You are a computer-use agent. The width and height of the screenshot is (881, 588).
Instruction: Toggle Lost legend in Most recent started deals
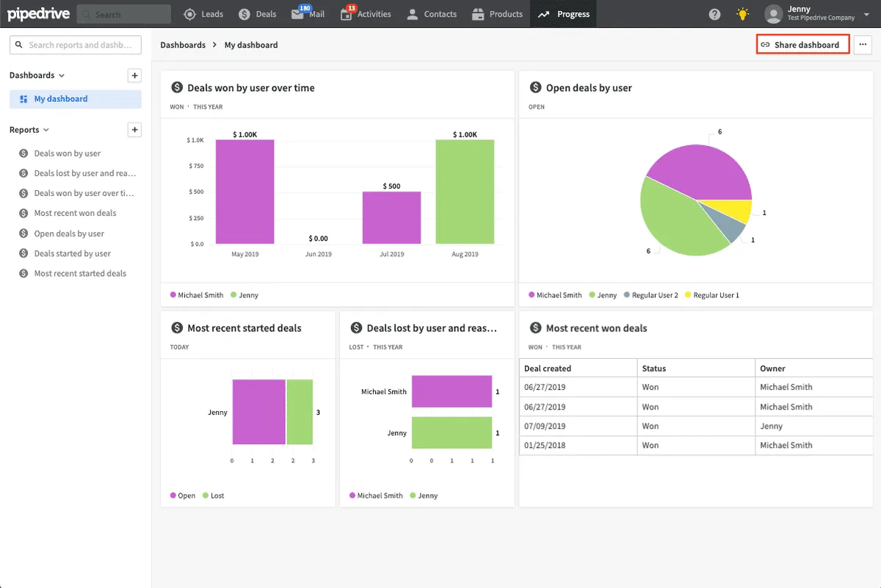click(213, 496)
